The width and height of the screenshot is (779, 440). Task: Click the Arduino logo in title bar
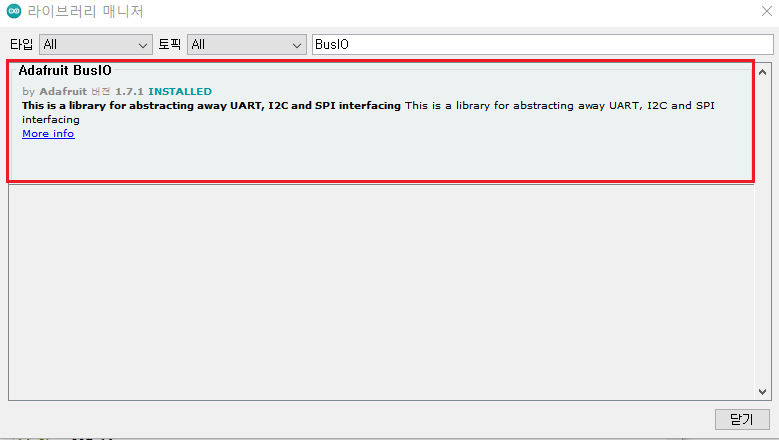[x=14, y=11]
